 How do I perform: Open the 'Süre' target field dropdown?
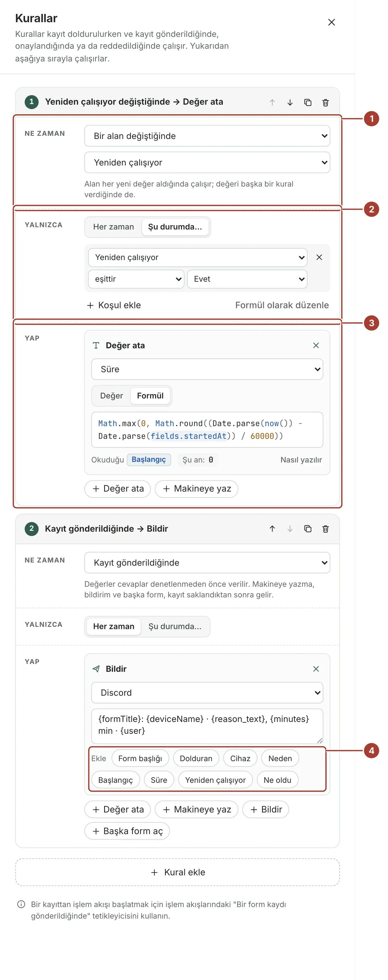pos(207,369)
